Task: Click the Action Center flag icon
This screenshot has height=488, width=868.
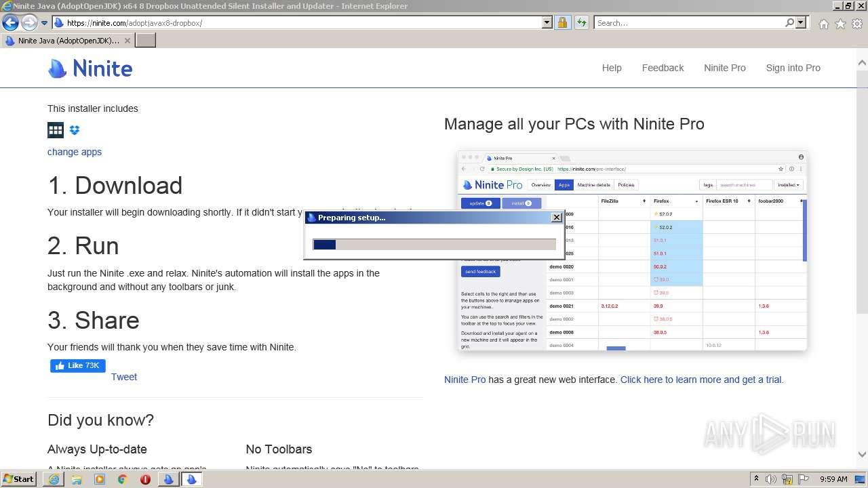Action: [804, 479]
